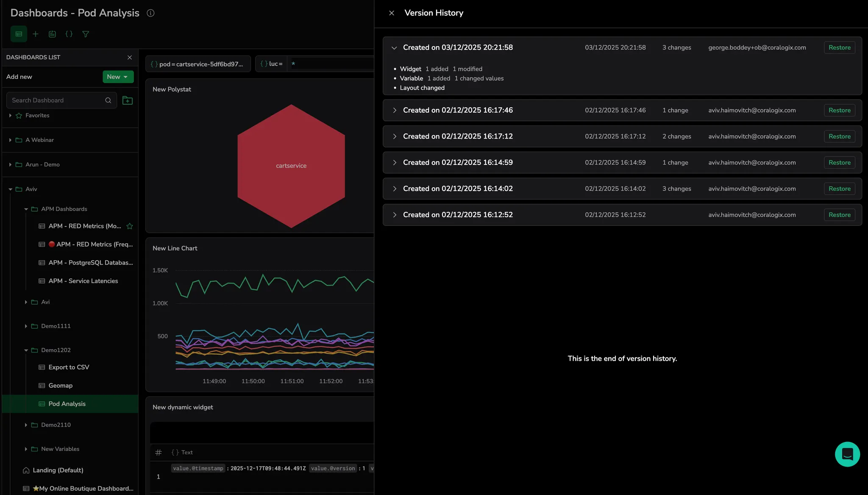Screen dimensions: 868x495
Task: Toggle favorite star on APM RED Metrics
Action: [130, 226]
